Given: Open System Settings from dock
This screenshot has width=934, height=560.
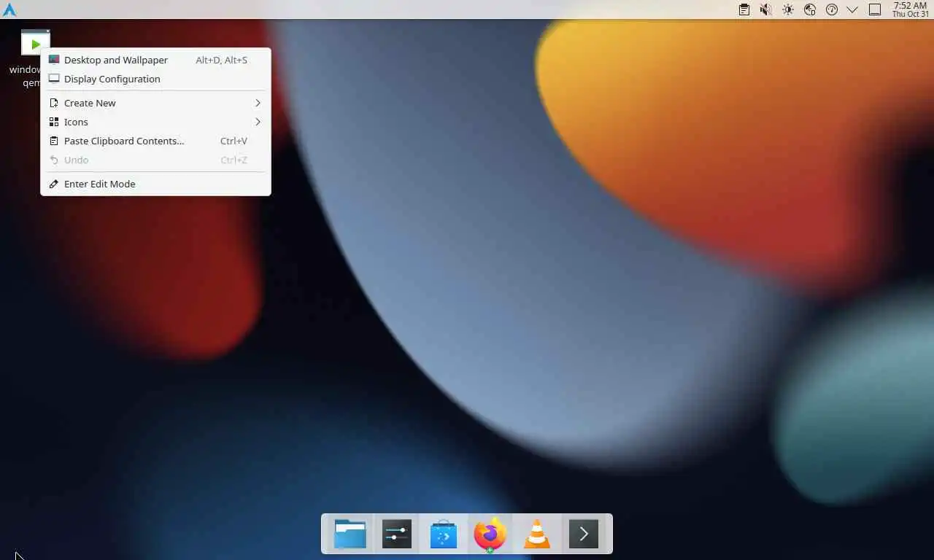Looking at the screenshot, I should (397, 534).
